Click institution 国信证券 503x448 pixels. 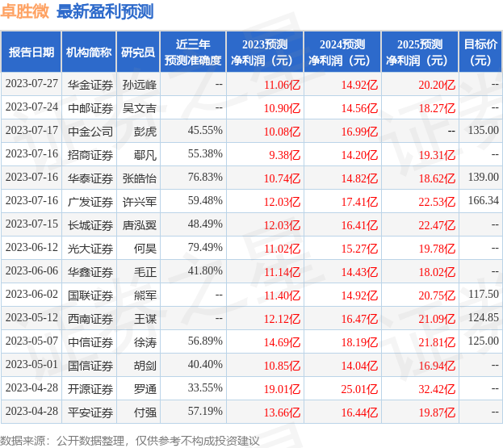(90, 366)
